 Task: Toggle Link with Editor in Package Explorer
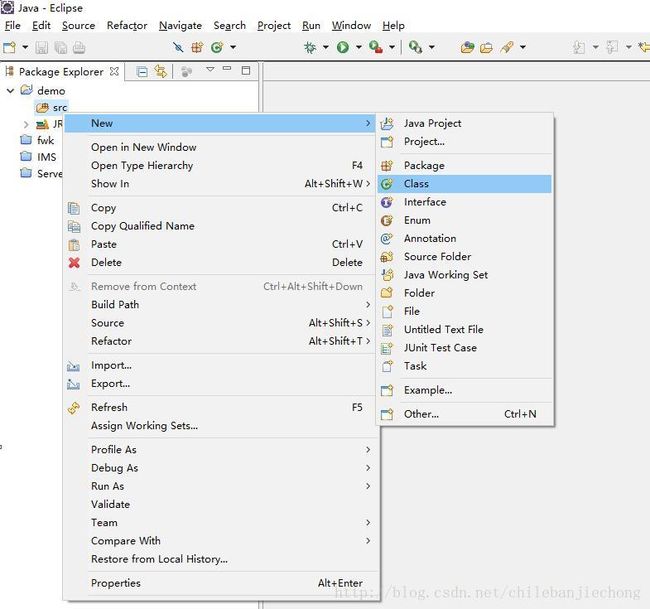pyautogui.click(x=160, y=72)
